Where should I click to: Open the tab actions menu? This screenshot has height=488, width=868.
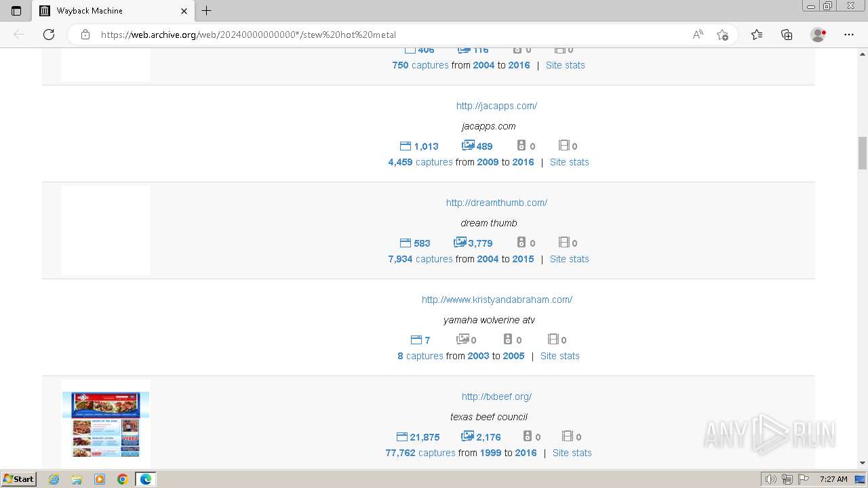[16, 11]
